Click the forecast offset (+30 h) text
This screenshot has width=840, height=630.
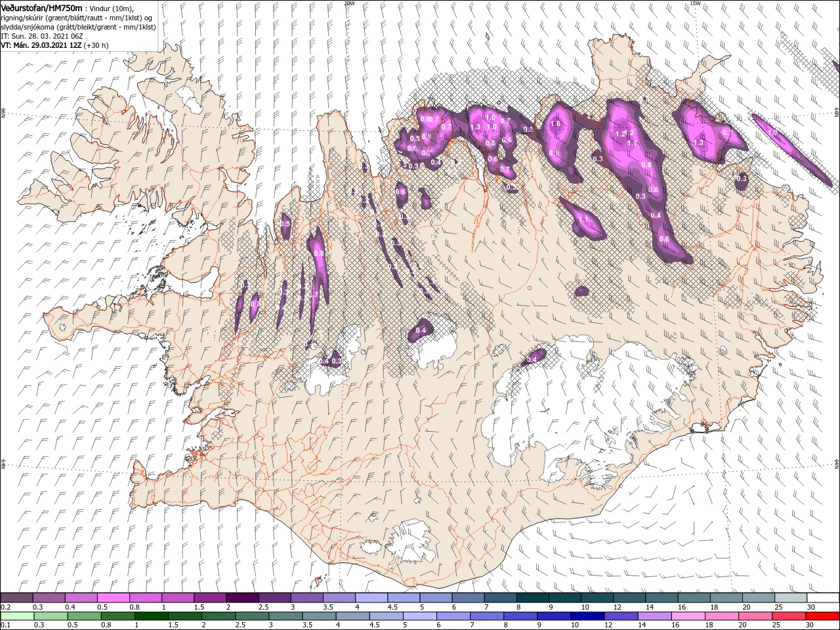(96, 45)
